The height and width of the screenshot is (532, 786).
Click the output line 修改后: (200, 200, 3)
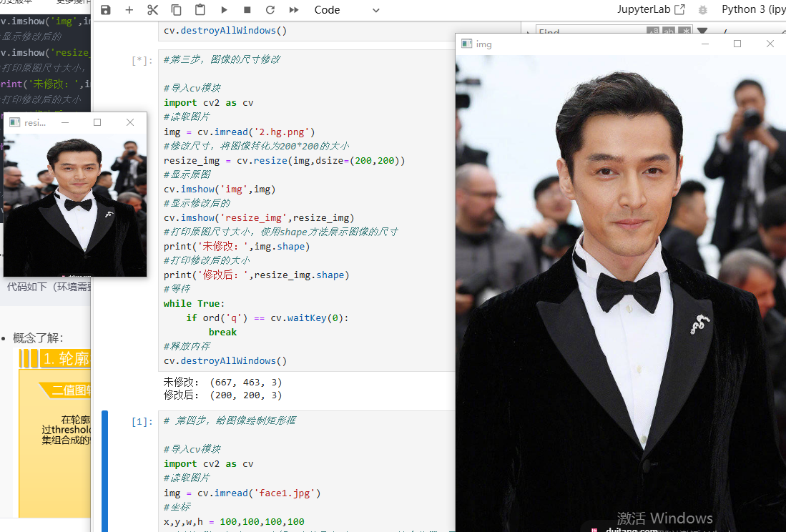[222, 395]
